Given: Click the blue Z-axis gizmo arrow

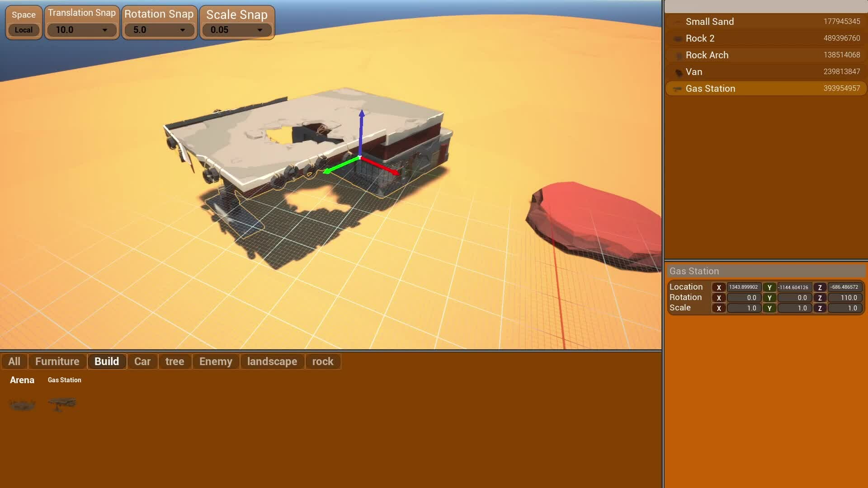Looking at the screenshot, I should coord(361,124).
